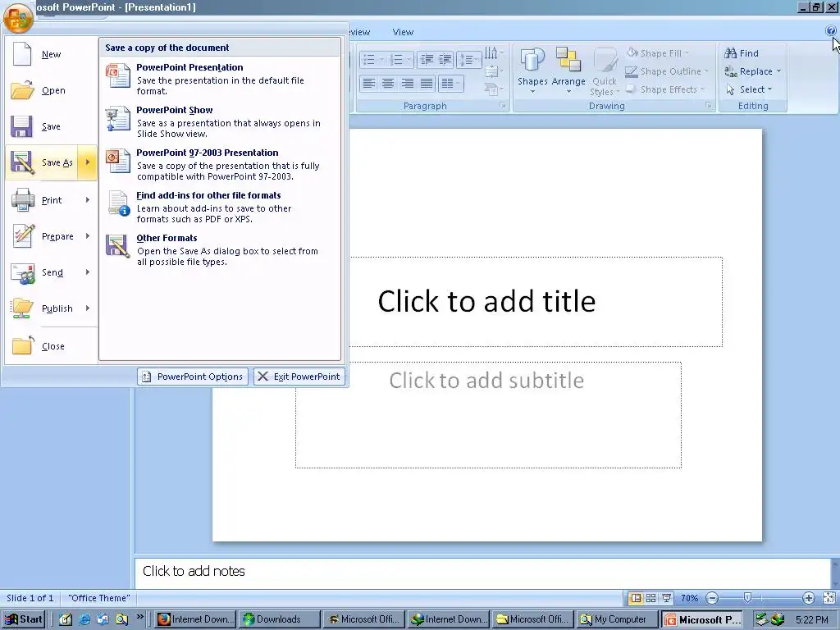840x630 pixels.
Task: Choose Save from the Office menu
Action: pyautogui.click(x=51, y=126)
